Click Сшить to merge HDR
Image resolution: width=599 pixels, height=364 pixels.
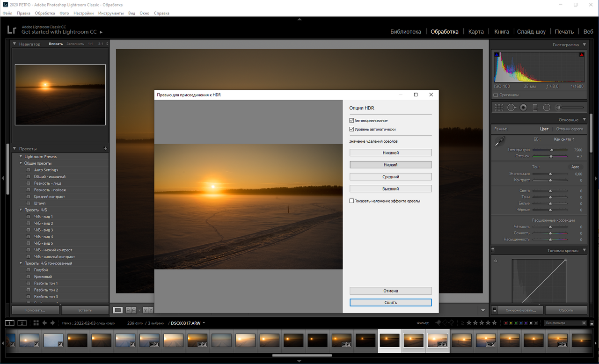[391, 303]
